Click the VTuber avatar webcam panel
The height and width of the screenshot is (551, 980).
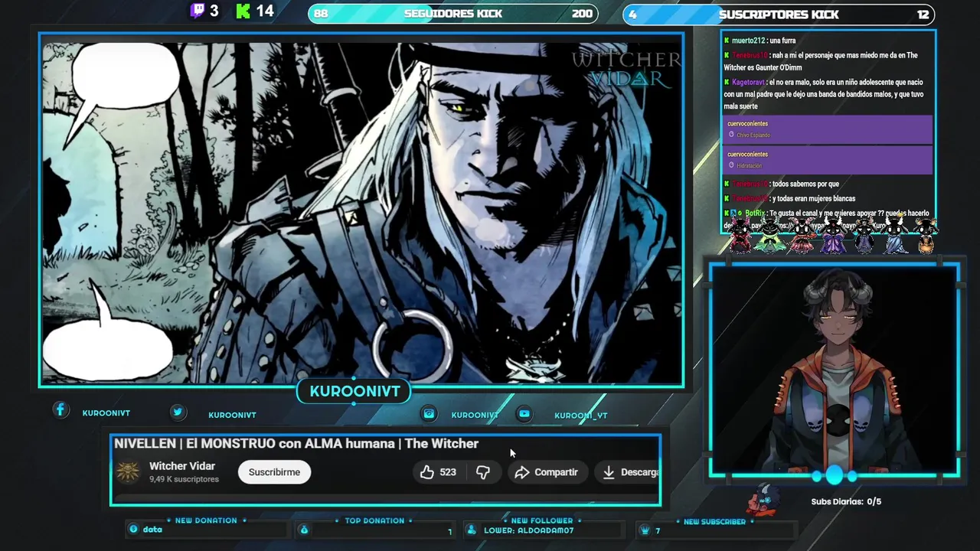pyautogui.click(x=835, y=370)
